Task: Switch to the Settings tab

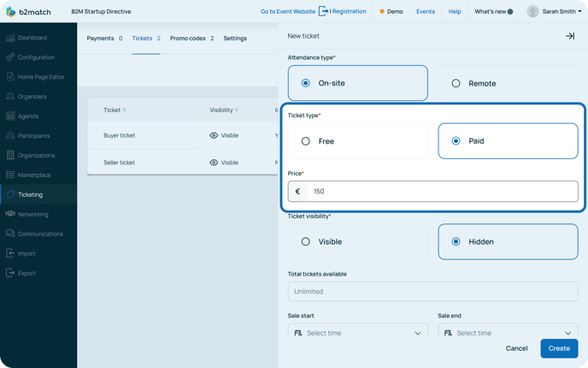Action: 235,39
